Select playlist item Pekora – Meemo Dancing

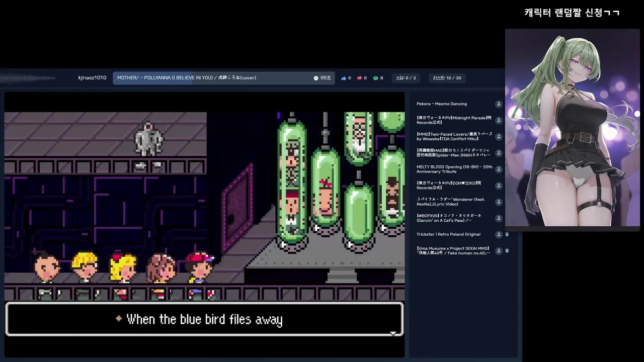coord(442,104)
